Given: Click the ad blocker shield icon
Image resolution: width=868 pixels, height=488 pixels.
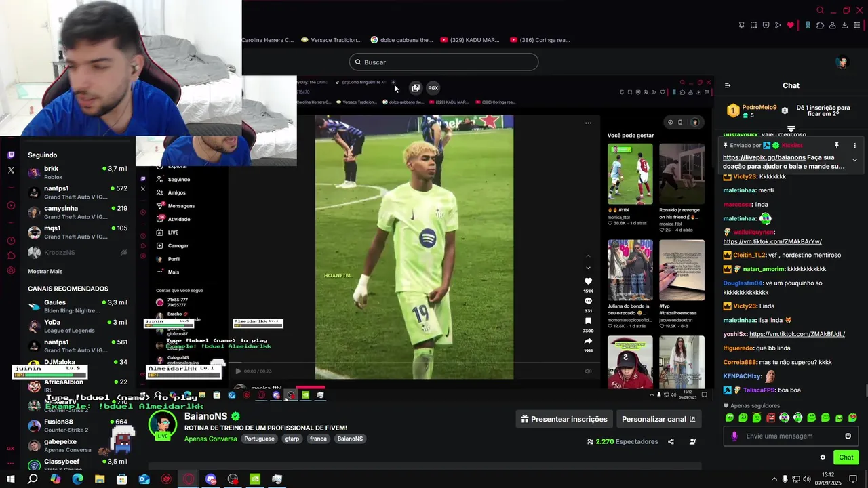Looking at the screenshot, I should pyautogui.click(x=766, y=25).
